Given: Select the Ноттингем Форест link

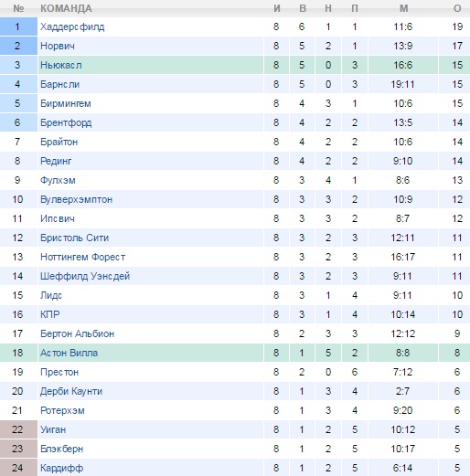Looking at the screenshot, I should pos(82,257).
